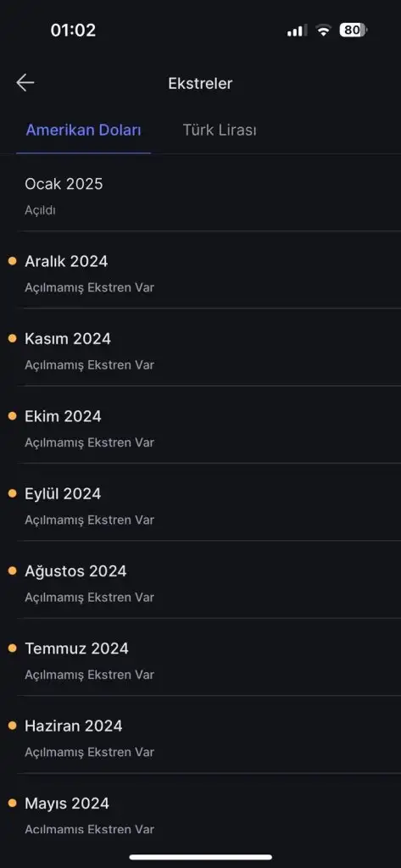Viewport: 401px width, 868px height.
Task: Tap the home indicator bar
Action: click(x=200, y=857)
